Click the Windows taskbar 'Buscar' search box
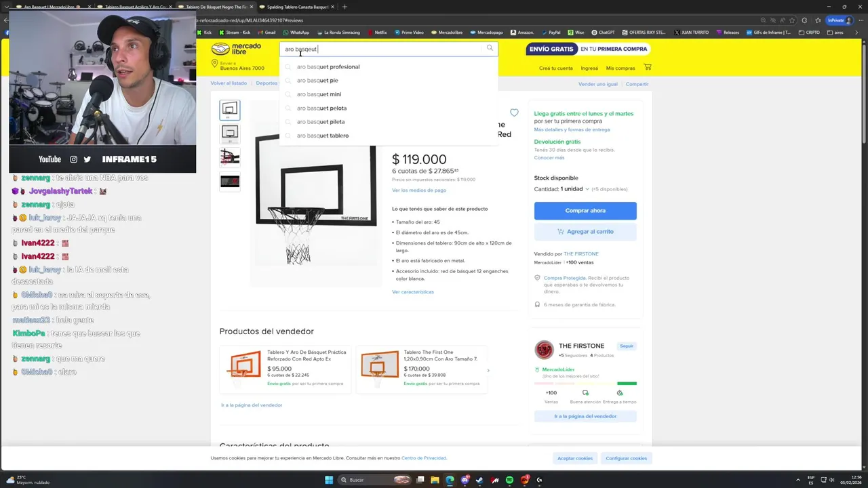Screen dimensions: 868x488 click(376, 480)
